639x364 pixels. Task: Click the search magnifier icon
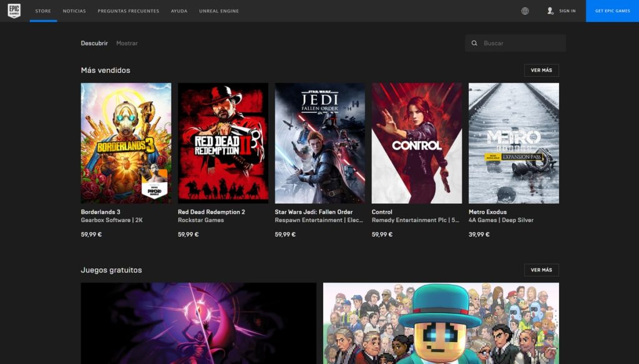click(x=475, y=43)
